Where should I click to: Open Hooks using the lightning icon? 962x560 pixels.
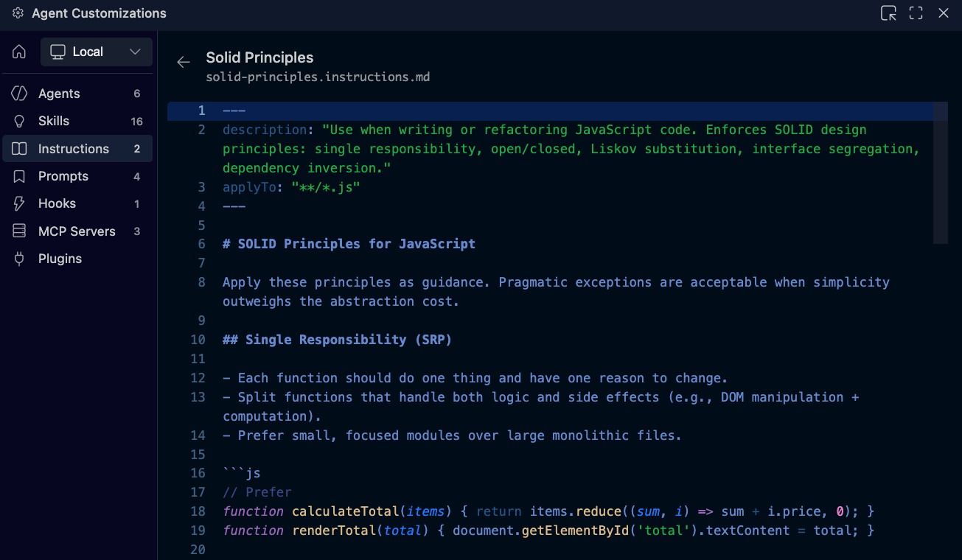point(18,203)
